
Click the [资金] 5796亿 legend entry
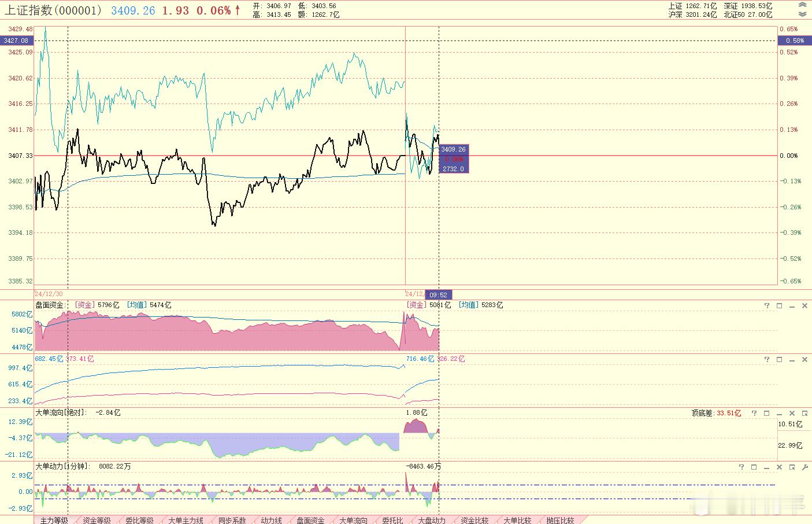tap(97, 305)
